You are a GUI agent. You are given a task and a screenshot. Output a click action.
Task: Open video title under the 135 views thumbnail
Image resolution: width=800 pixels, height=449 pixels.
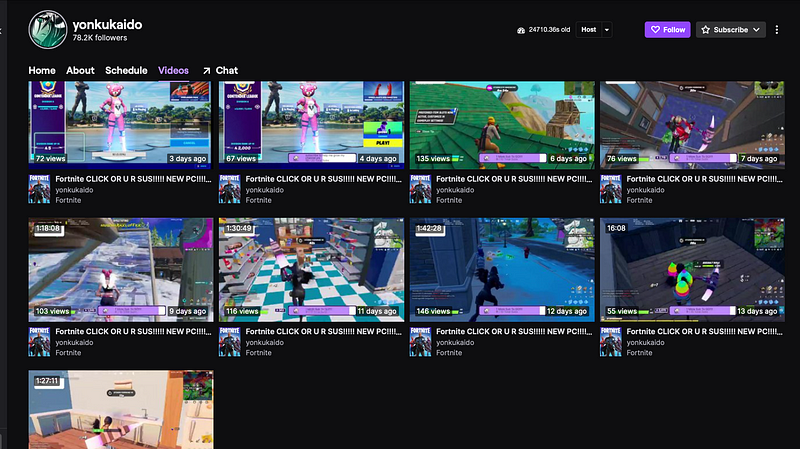(514, 179)
